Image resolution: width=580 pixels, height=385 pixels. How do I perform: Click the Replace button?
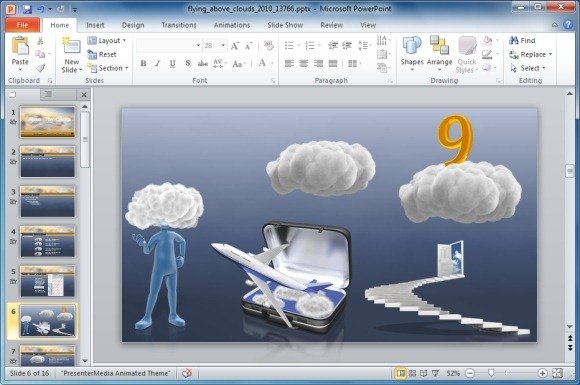(530, 54)
